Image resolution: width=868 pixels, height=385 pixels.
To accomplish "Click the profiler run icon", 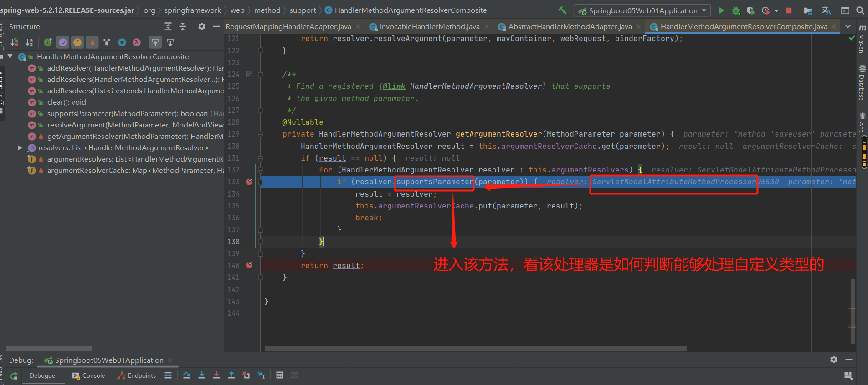I will (766, 10).
